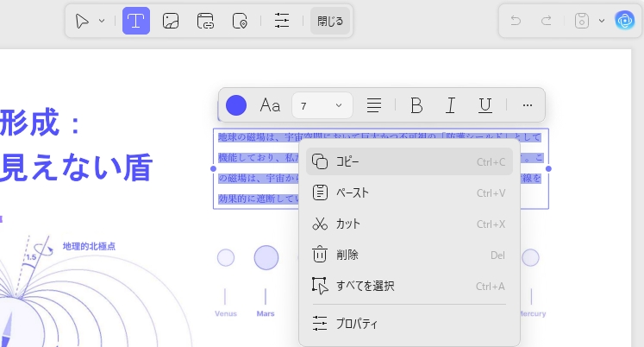Viewport: 644px width, 347px height.
Task: Click the Mars planet label
Action: (266, 313)
